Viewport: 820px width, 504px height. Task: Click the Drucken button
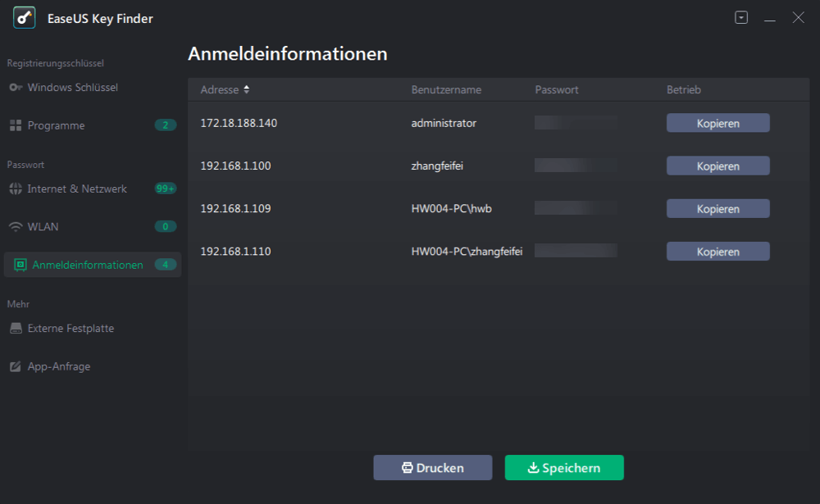click(432, 467)
